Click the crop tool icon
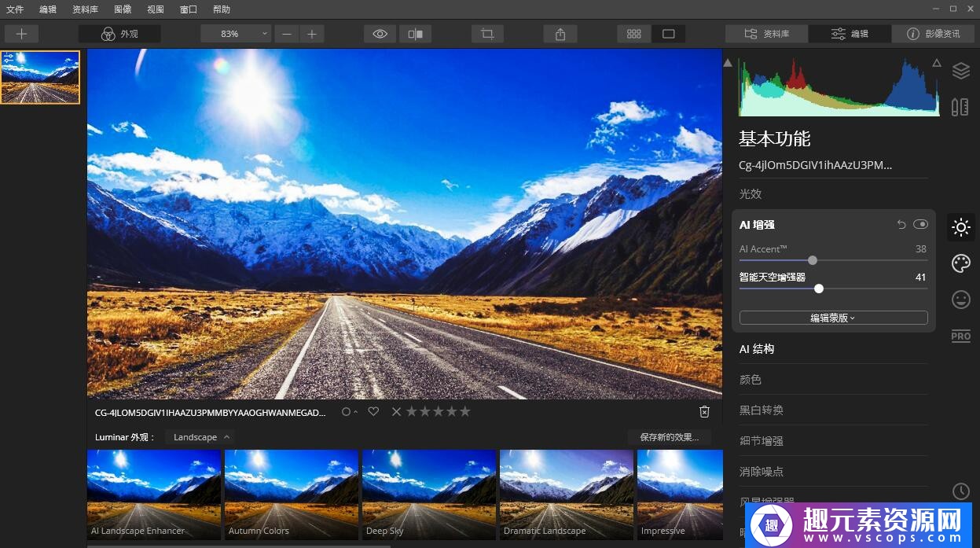This screenshot has height=548, width=980. tap(487, 34)
